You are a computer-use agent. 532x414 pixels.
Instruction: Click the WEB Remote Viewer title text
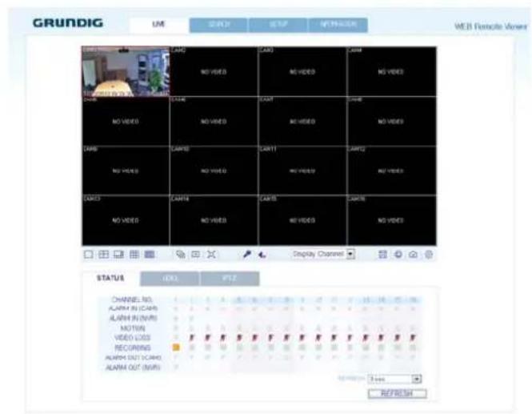point(491,26)
